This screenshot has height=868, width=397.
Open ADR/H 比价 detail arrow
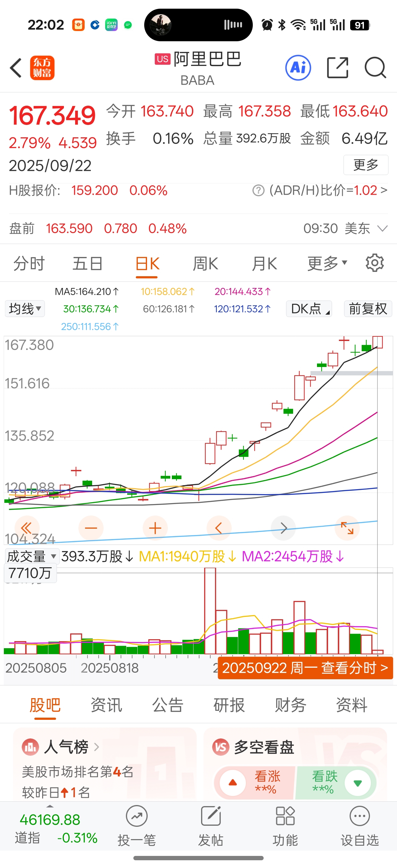pos(384,190)
